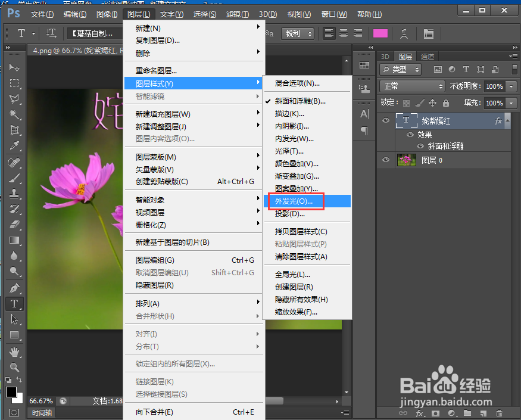Open the pink color swatch in options bar
The height and width of the screenshot is (420, 521).
[x=380, y=34]
